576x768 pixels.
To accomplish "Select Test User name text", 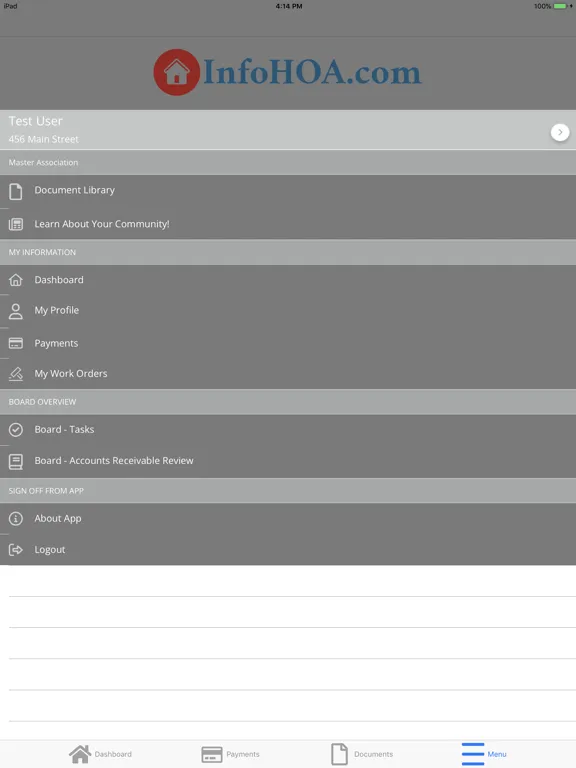I will click(x=35, y=121).
